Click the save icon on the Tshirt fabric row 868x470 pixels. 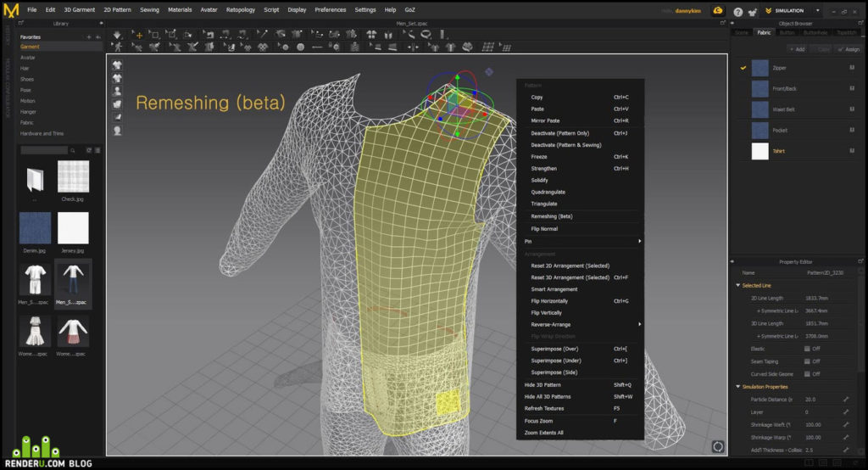[852, 151]
